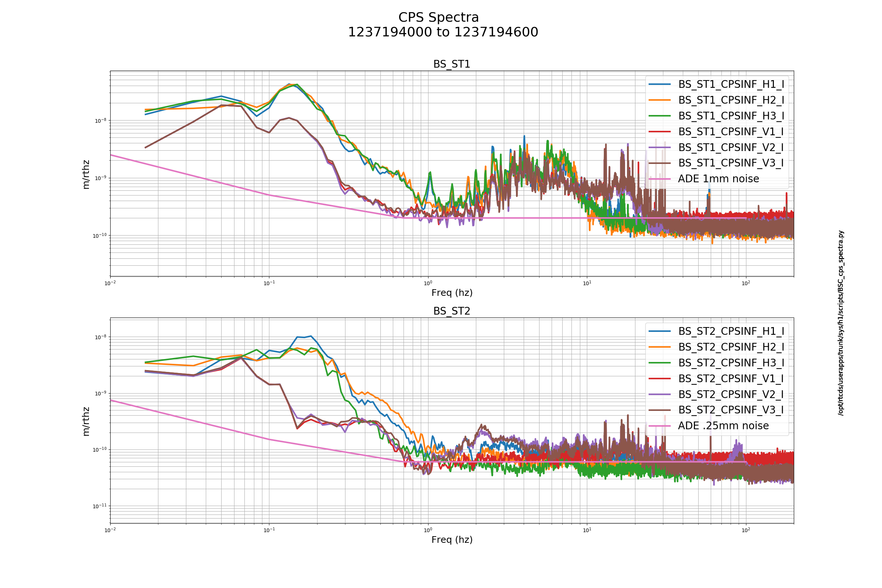This screenshot has width=882, height=588.
Task: Click the green line sample for BS_ST2_CPSINF_H3_I
Action: tap(660, 363)
